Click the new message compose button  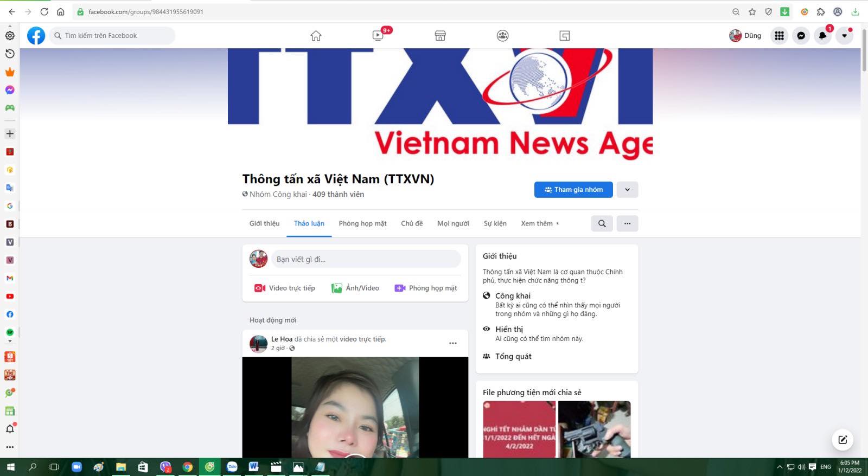coord(843,440)
